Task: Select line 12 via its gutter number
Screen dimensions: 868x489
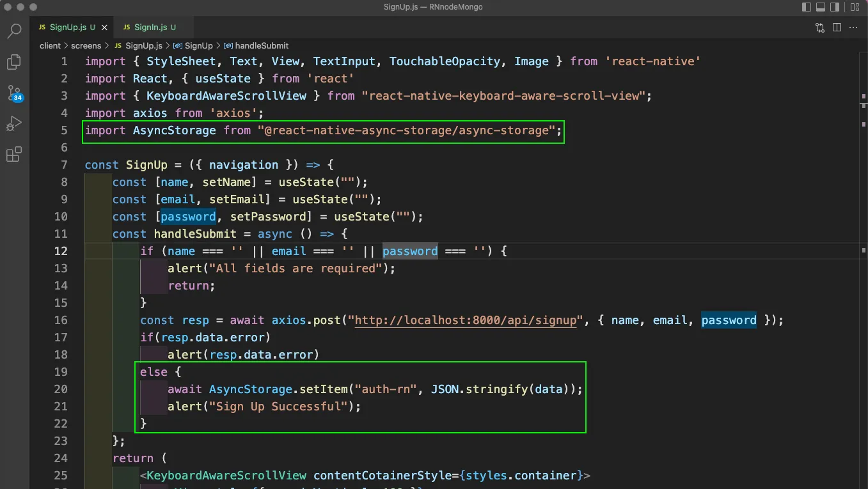Action: point(61,251)
